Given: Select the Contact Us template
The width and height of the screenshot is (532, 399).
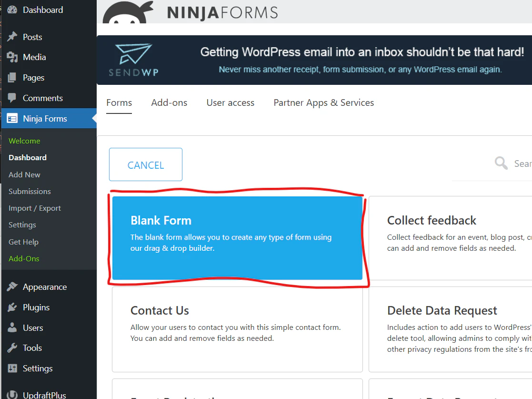Looking at the screenshot, I should (237, 329).
